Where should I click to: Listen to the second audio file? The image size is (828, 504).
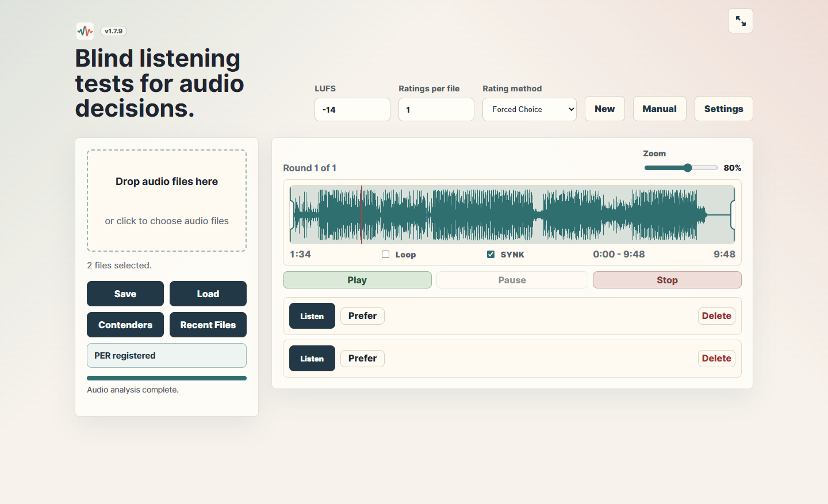[x=312, y=359]
